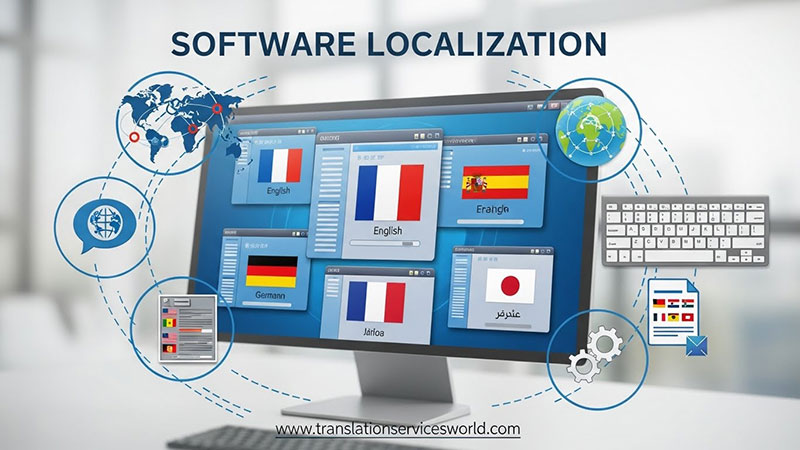
Task: Click the SOFTWARE LOCALIZATION heading
Action: click(x=389, y=44)
